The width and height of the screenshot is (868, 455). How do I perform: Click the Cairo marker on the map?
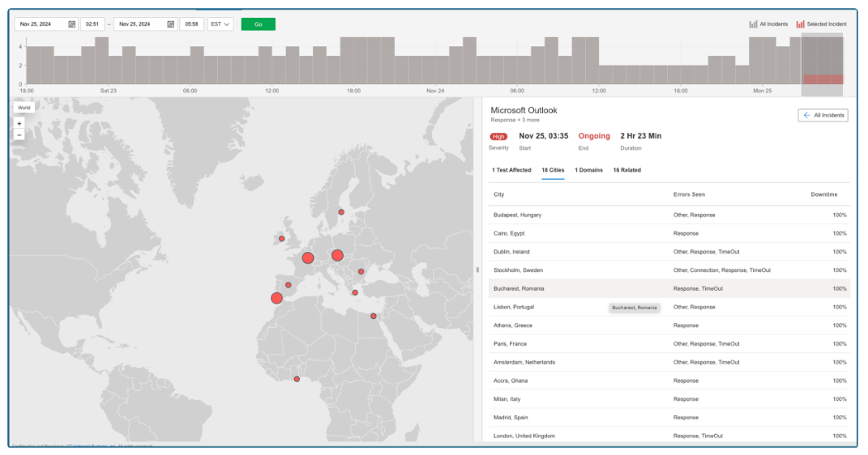coord(374,317)
